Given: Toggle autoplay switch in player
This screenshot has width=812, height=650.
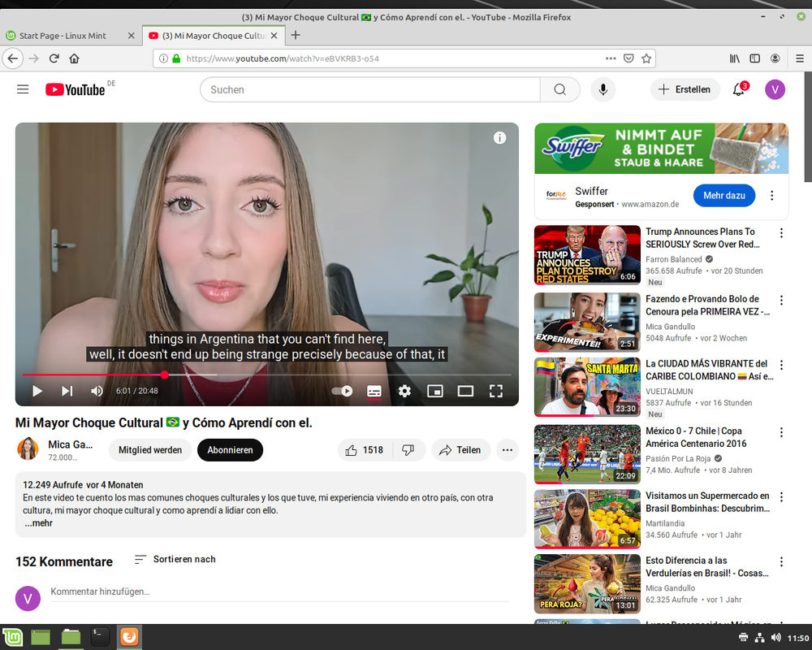Looking at the screenshot, I should pos(343,391).
